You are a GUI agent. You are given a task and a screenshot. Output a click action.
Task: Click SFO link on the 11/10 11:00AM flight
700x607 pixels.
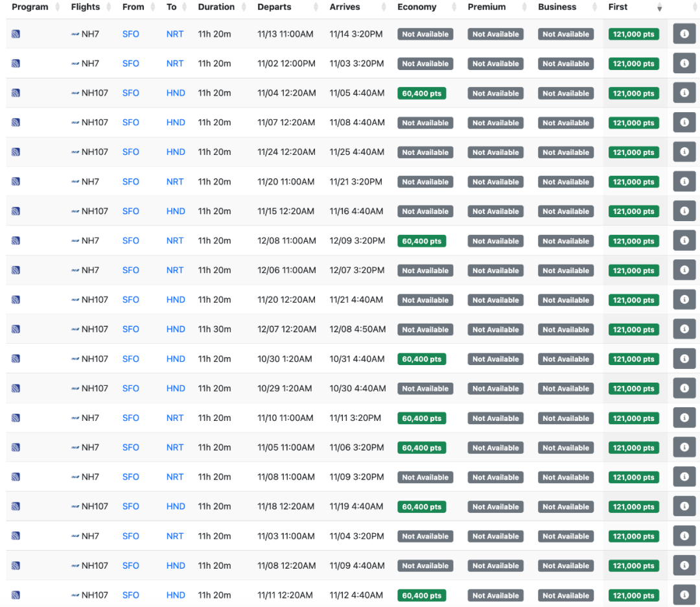tap(130, 418)
